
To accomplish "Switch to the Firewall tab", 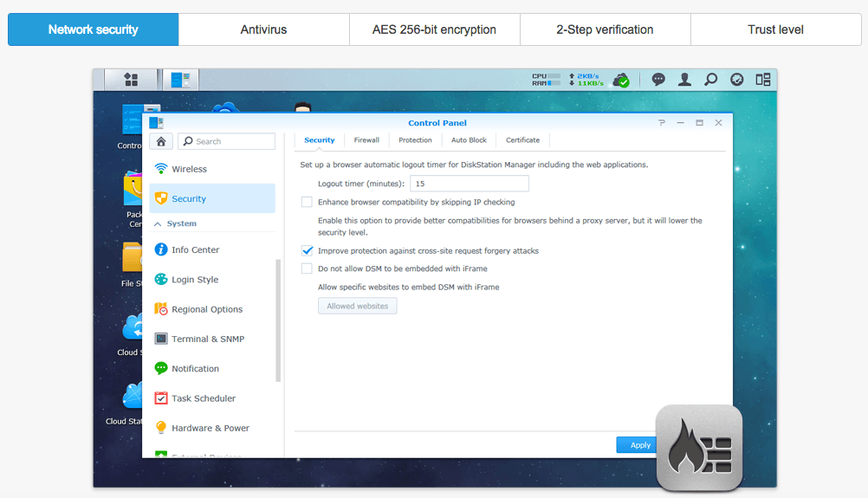I will (366, 140).
